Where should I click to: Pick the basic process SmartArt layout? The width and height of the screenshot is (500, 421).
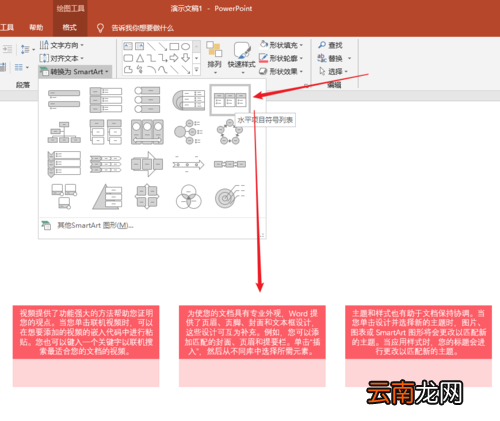(x=230, y=164)
